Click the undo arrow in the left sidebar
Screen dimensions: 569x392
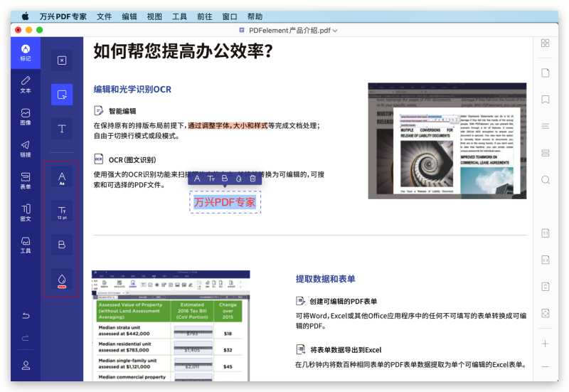click(x=26, y=315)
